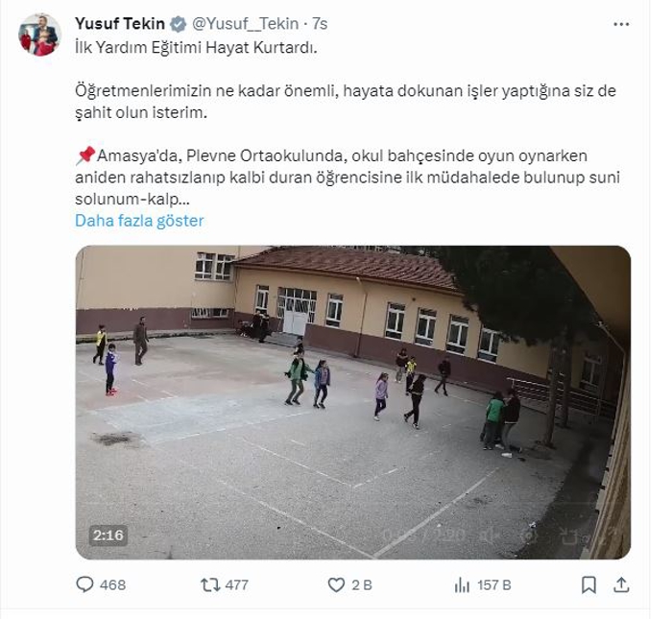Bookmark this tweet
This screenshot has height=619, width=672.
click(x=588, y=584)
